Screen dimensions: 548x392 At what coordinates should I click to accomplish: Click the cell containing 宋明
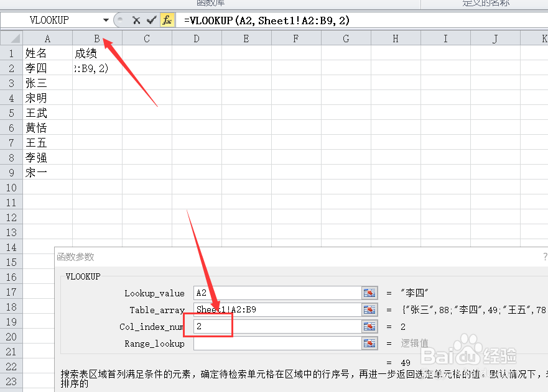pyautogui.click(x=35, y=98)
